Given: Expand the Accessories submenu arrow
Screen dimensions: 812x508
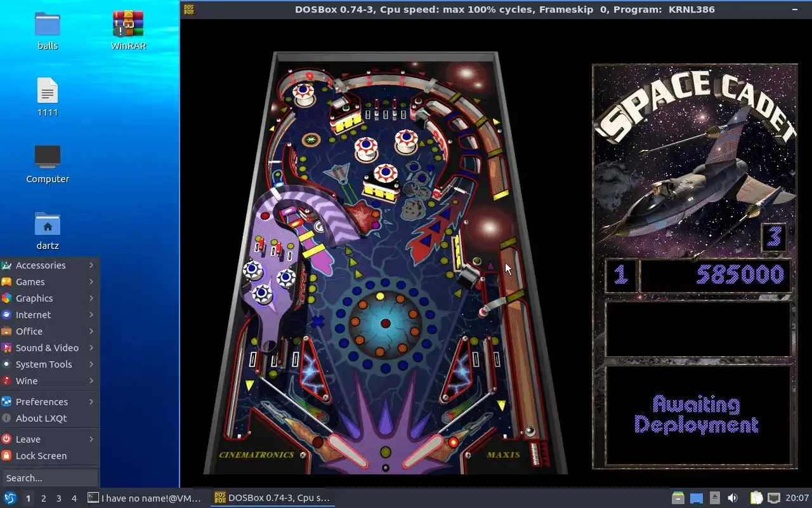Looking at the screenshot, I should point(91,265).
